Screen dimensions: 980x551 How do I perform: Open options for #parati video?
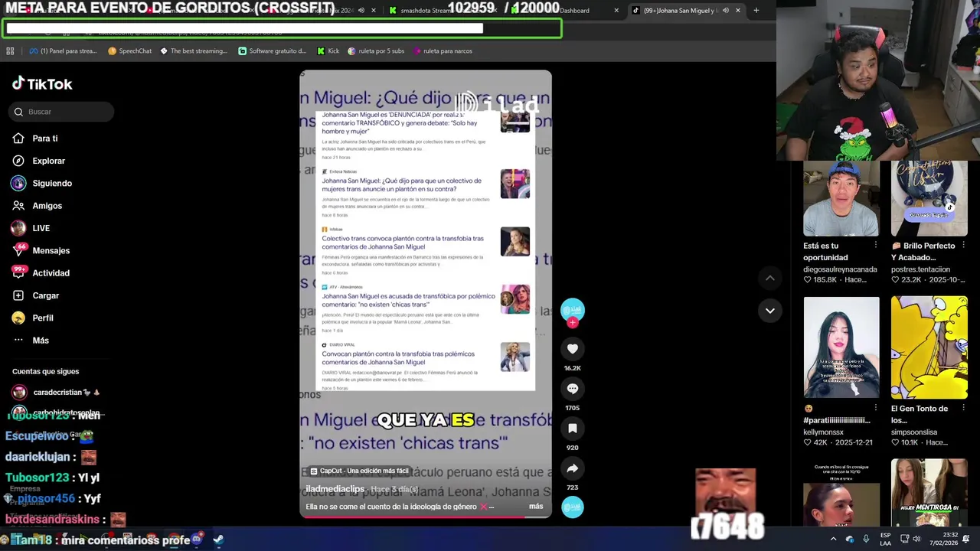click(x=876, y=409)
